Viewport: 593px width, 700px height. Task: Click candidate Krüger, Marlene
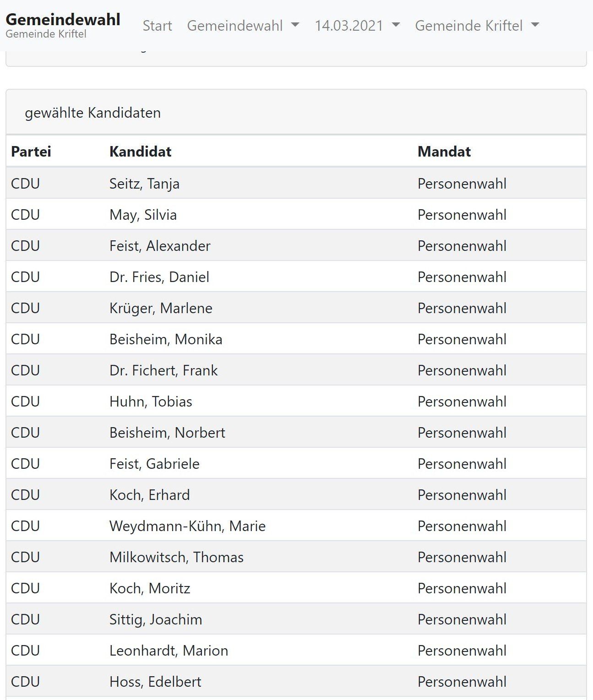click(161, 308)
